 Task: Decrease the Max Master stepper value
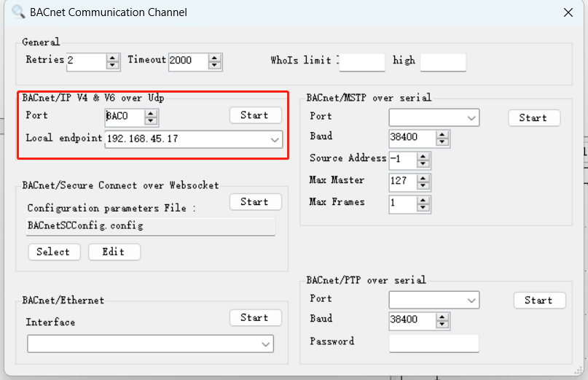(423, 185)
